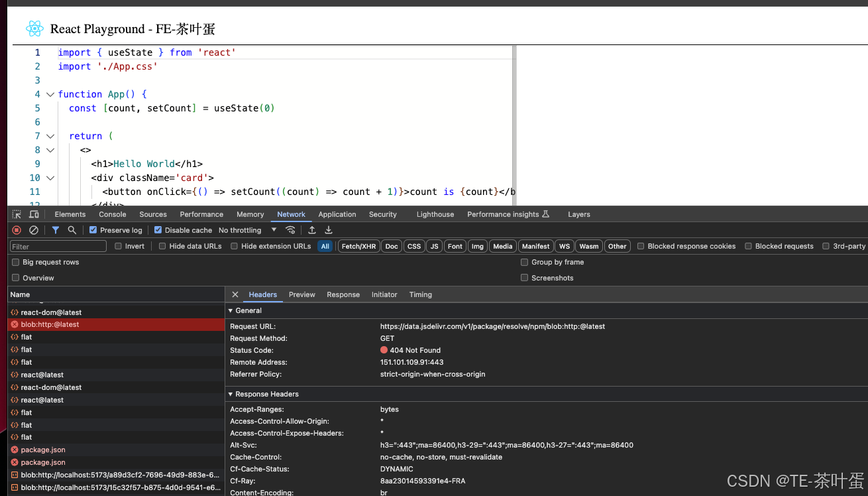
Task: Open the Lighthouse tab
Action: click(x=435, y=214)
